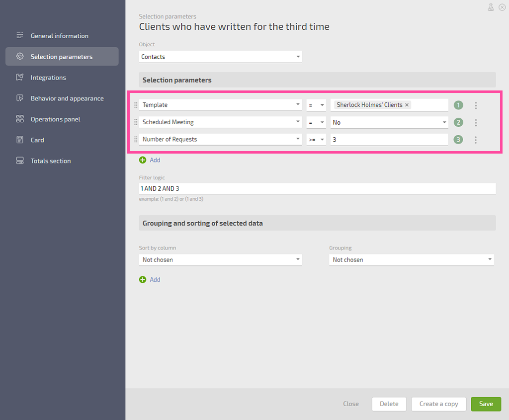
Task: Click the flask icon at top right
Action: click(x=491, y=7)
